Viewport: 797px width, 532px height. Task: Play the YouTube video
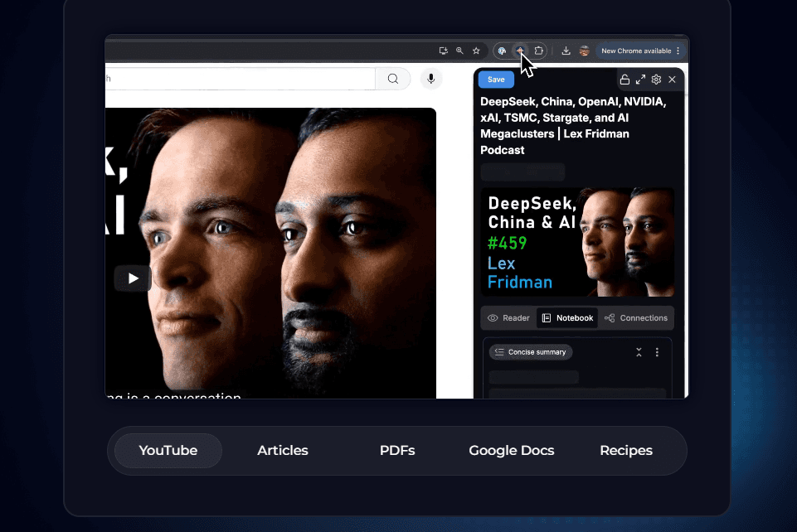pos(133,278)
